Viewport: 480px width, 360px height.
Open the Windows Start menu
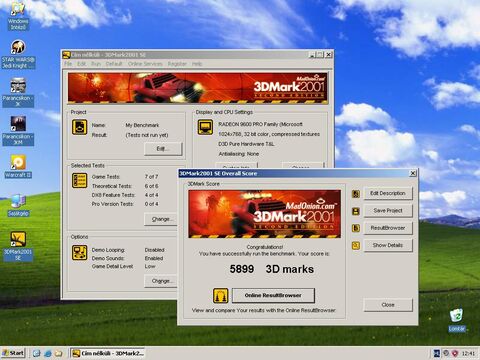tap(13, 353)
